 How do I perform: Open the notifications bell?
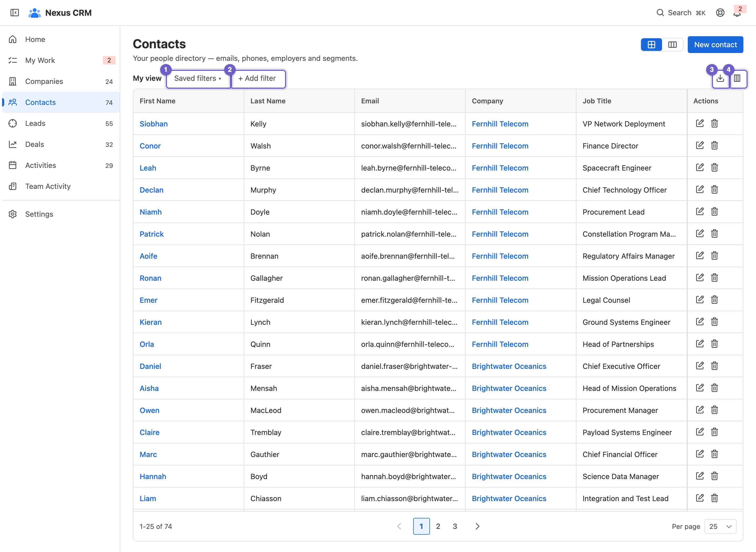pos(737,13)
